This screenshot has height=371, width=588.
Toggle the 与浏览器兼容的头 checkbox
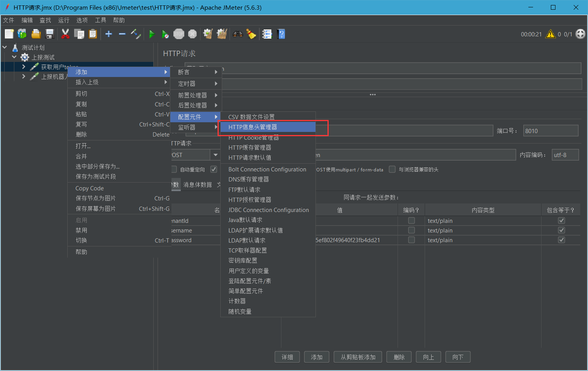(x=392, y=169)
